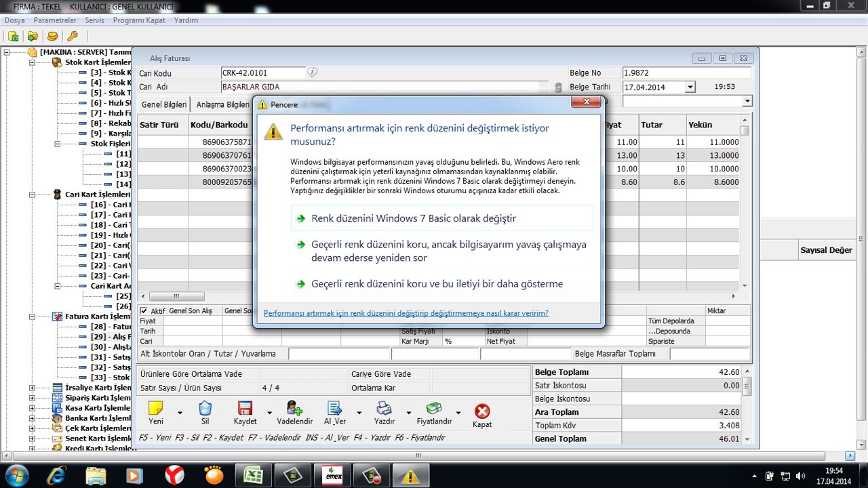Close the Pencere dialog with red X
Viewport: 868px width, 488px height.
point(586,102)
